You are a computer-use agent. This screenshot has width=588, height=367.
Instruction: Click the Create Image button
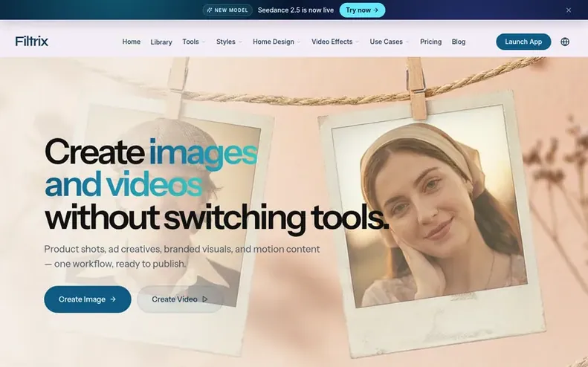coord(88,299)
